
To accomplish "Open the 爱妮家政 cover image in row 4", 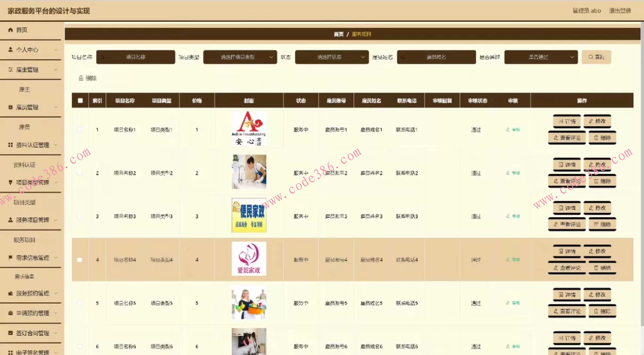I will click(249, 259).
